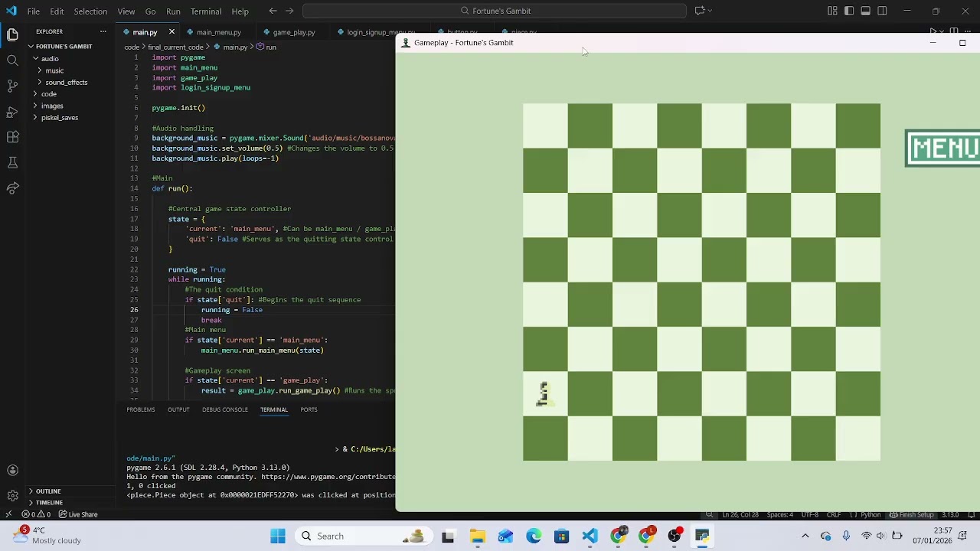Image resolution: width=980 pixels, height=551 pixels.
Task: Click the run symbol in the breadcrumb
Action: click(x=266, y=47)
